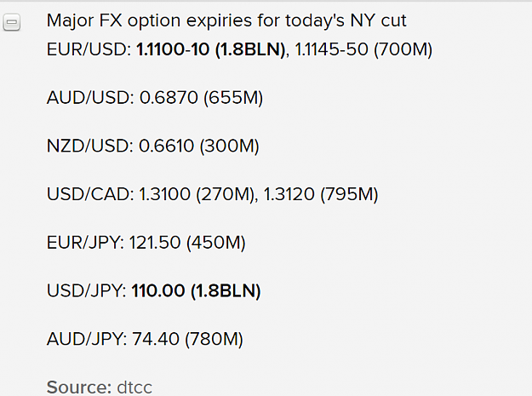The width and height of the screenshot is (532, 396).
Task: Click the Source label
Action: (x=79, y=387)
